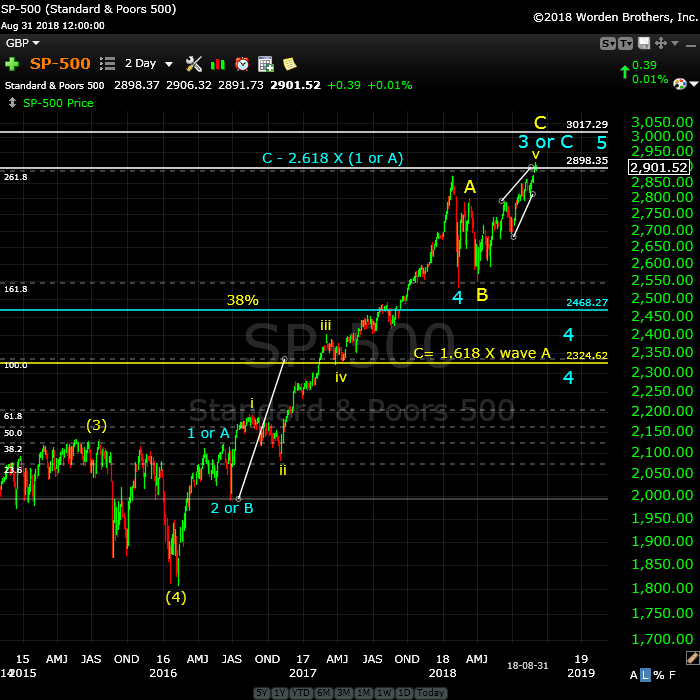Open the alarm clock alerts icon
The image size is (700, 700).
click(x=242, y=64)
